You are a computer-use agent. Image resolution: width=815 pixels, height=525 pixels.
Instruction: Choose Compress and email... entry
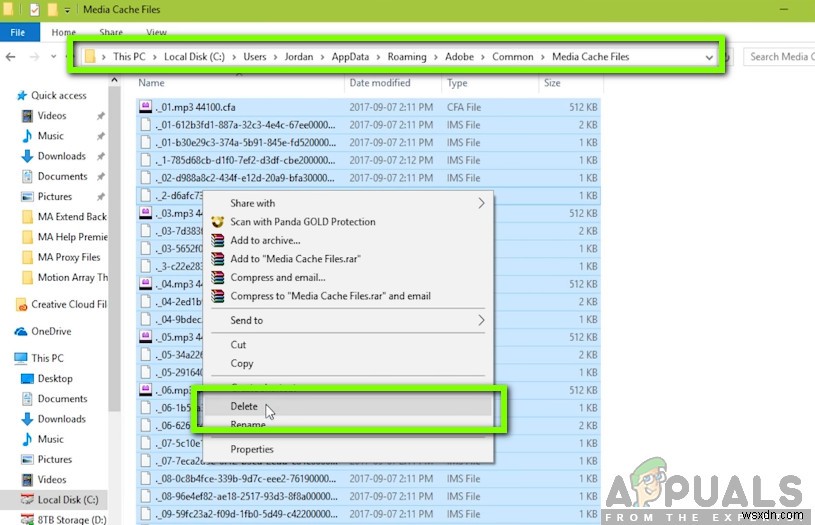point(348,278)
